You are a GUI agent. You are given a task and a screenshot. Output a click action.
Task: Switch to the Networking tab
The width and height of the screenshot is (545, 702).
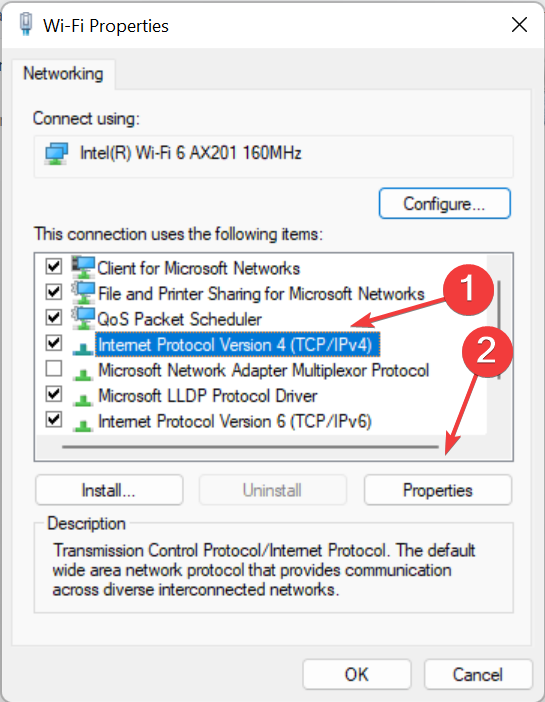[x=63, y=74]
